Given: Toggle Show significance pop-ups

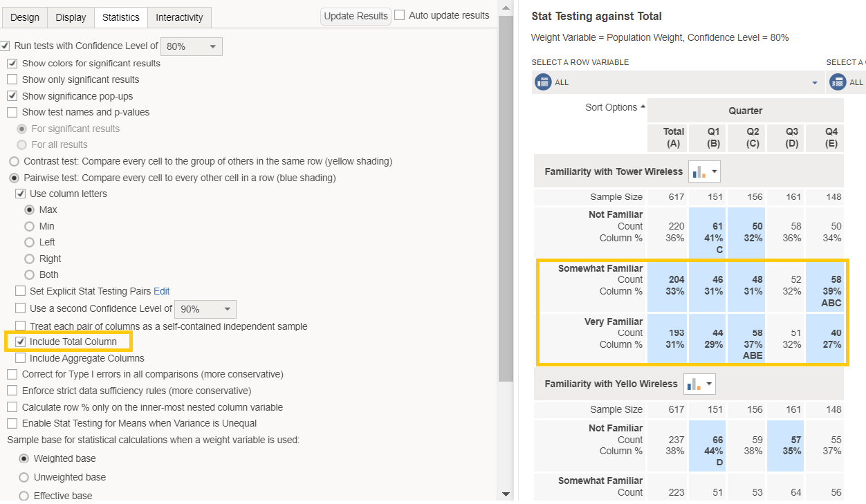Looking at the screenshot, I should pos(12,96).
